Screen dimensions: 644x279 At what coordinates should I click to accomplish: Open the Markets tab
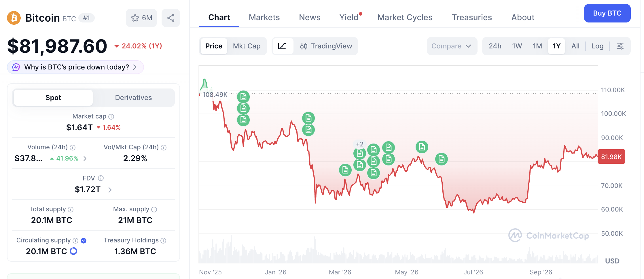[x=264, y=17]
